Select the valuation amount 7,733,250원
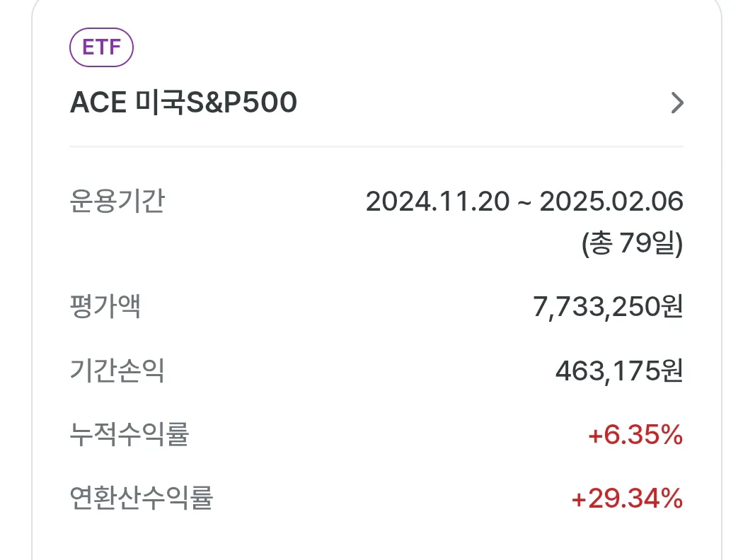The width and height of the screenshot is (755, 560). tap(608, 307)
